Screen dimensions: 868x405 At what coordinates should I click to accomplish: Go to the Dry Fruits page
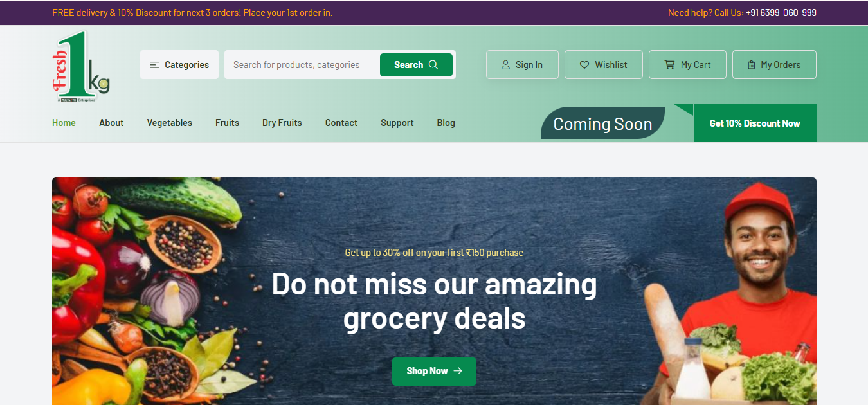click(x=282, y=123)
